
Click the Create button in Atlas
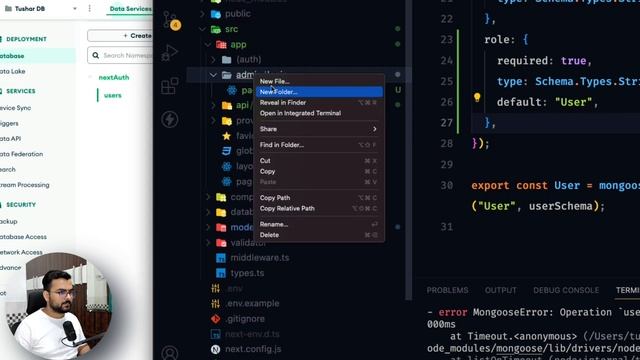[x=120, y=36]
